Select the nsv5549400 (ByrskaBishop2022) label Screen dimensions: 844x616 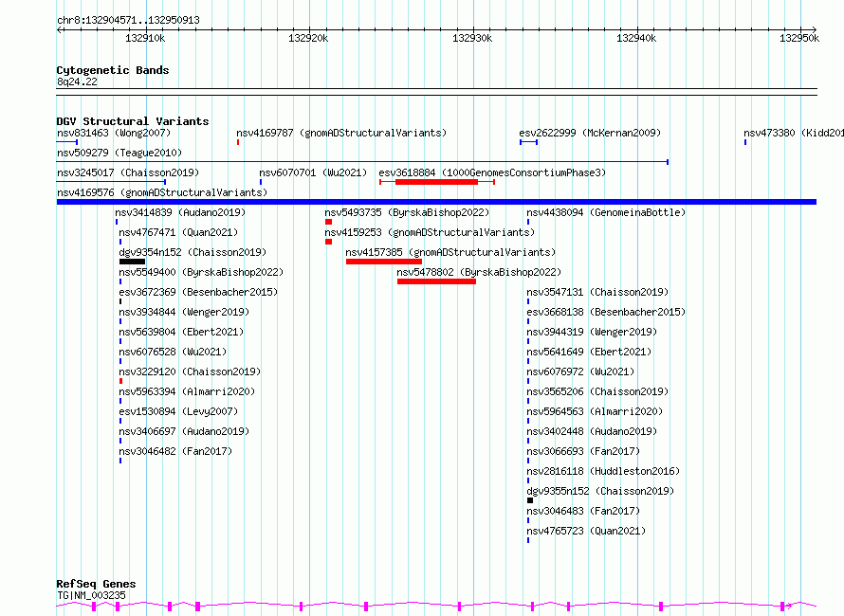[201, 272]
